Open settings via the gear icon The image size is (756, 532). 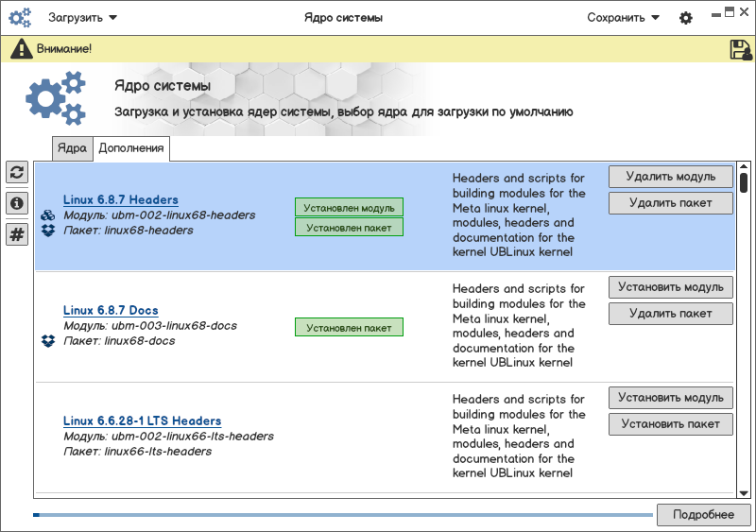(686, 18)
